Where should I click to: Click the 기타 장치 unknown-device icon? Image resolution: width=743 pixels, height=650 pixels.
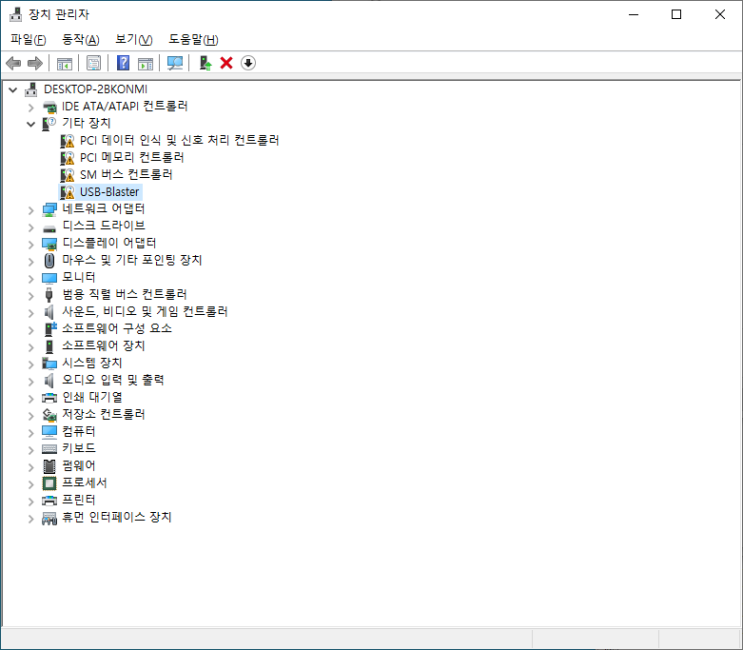click(49, 124)
